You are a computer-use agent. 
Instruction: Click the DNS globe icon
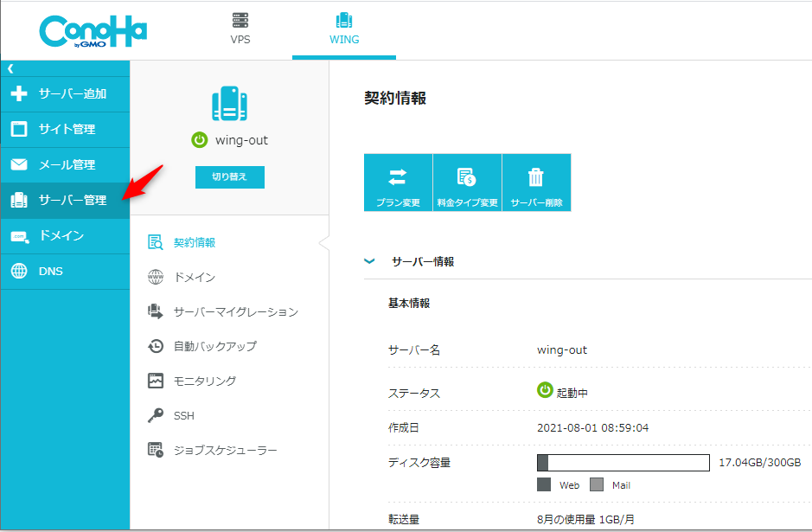coord(19,272)
